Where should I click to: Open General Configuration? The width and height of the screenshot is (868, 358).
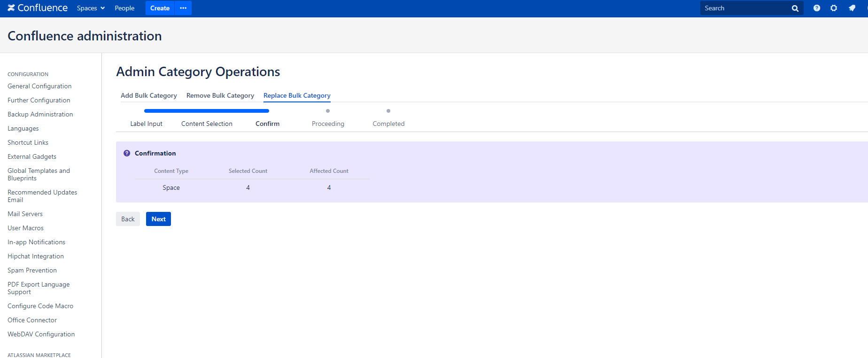tap(39, 86)
